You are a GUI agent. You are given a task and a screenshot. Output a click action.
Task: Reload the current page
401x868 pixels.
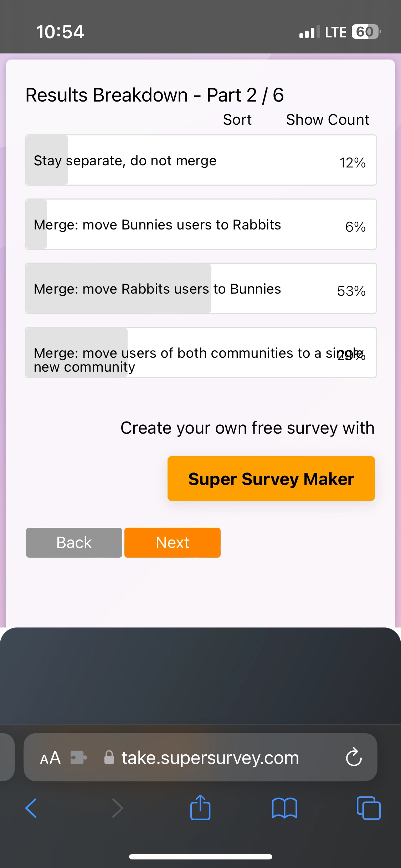coord(353,757)
